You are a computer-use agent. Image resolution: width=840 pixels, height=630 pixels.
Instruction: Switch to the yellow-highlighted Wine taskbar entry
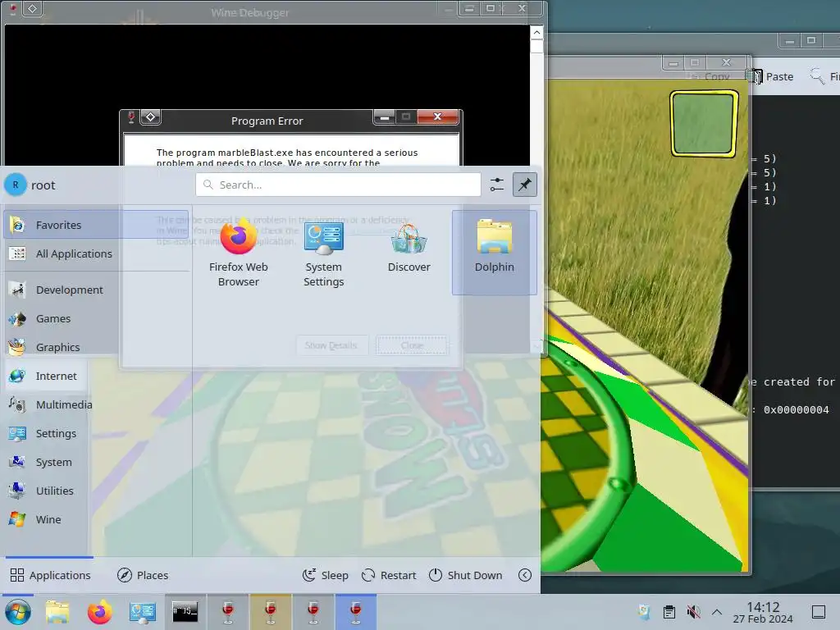point(271,612)
